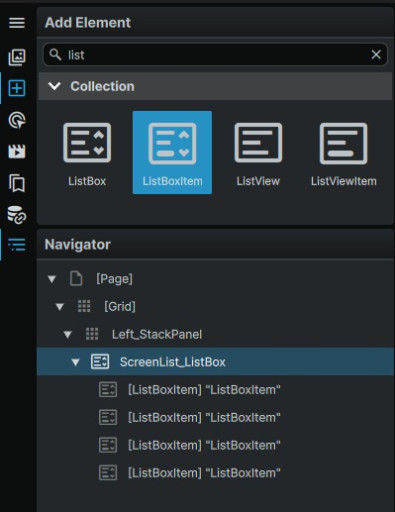Collapse the Collection section chevron
Screen dimensions: 395x512
tap(54, 86)
